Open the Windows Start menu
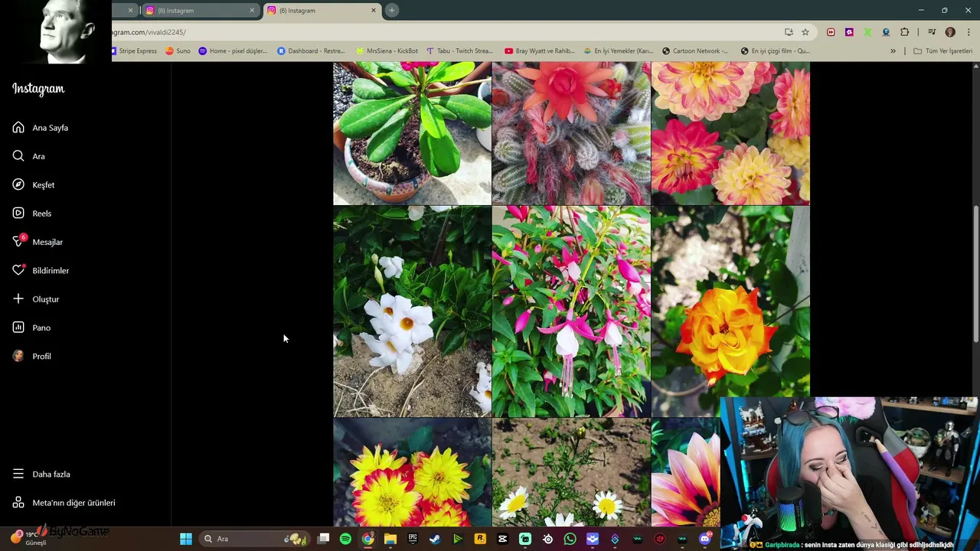980x551 pixels. pos(186,539)
